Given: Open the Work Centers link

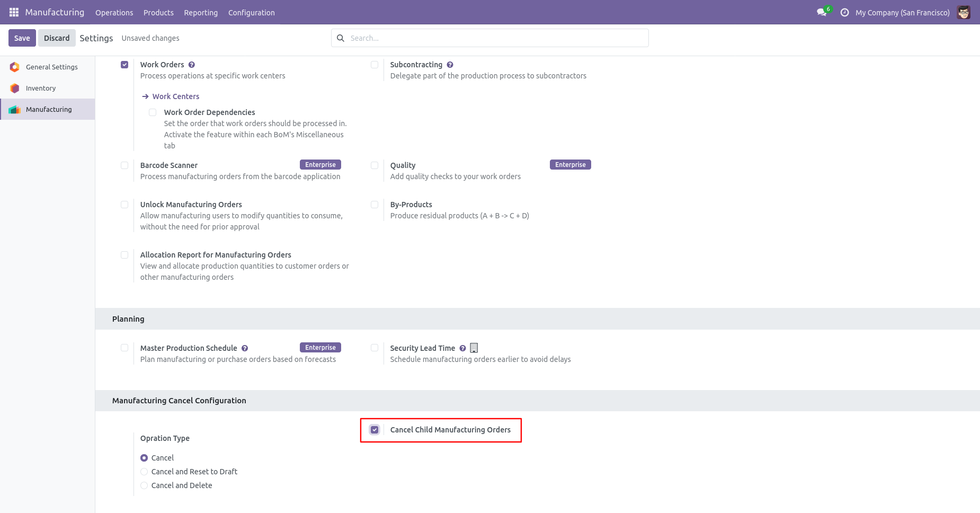Looking at the screenshot, I should point(176,96).
